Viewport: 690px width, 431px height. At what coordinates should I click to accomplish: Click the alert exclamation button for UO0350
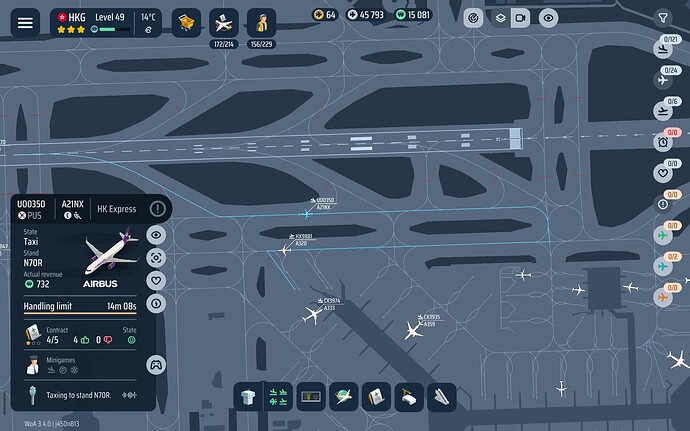point(157,209)
